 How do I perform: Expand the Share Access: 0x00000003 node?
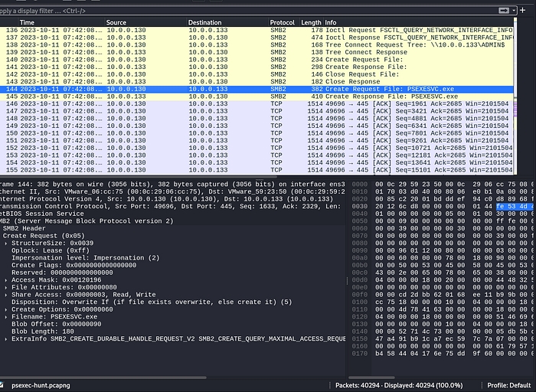[x=7, y=295]
